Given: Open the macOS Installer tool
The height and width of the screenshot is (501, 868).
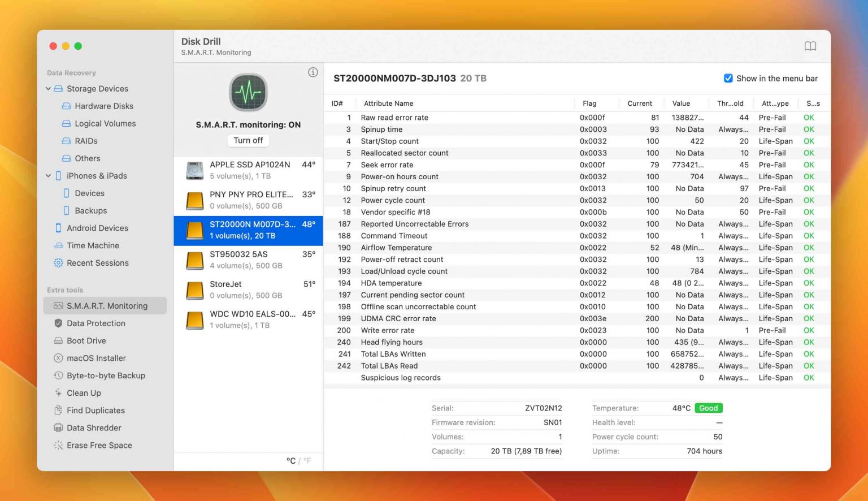Looking at the screenshot, I should [x=96, y=358].
